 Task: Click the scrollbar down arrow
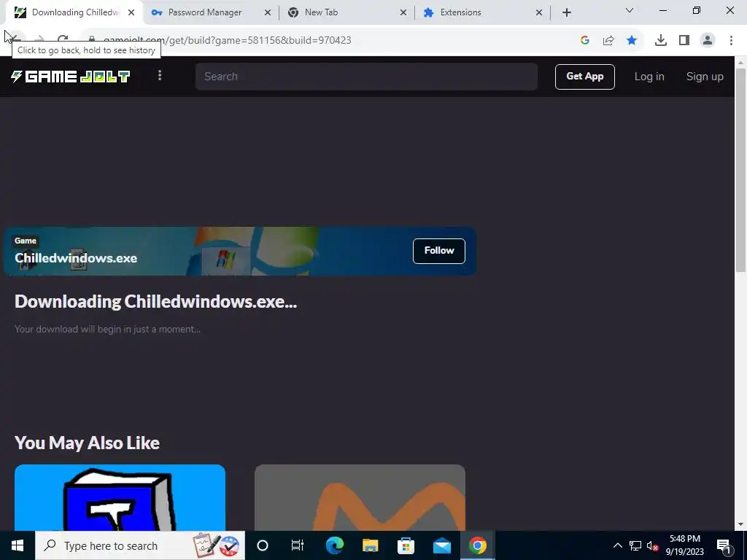(x=740, y=525)
